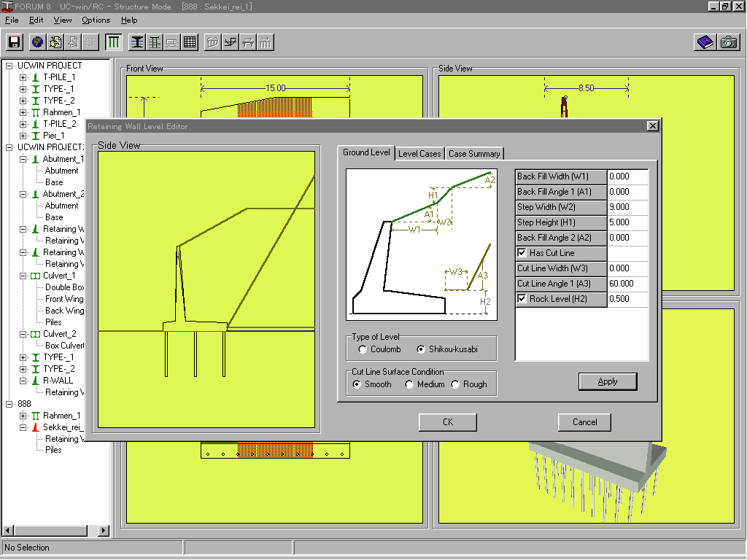Click the Step Width (W2) value field
Viewport: 747px width, 560px height.
[x=627, y=207]
